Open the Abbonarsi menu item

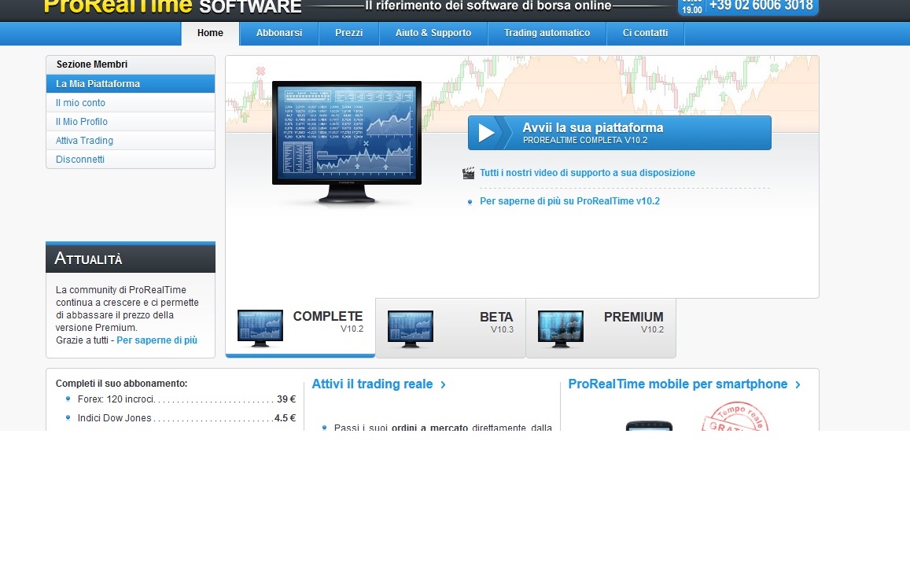pyautogui.click(x=279, y=33)
